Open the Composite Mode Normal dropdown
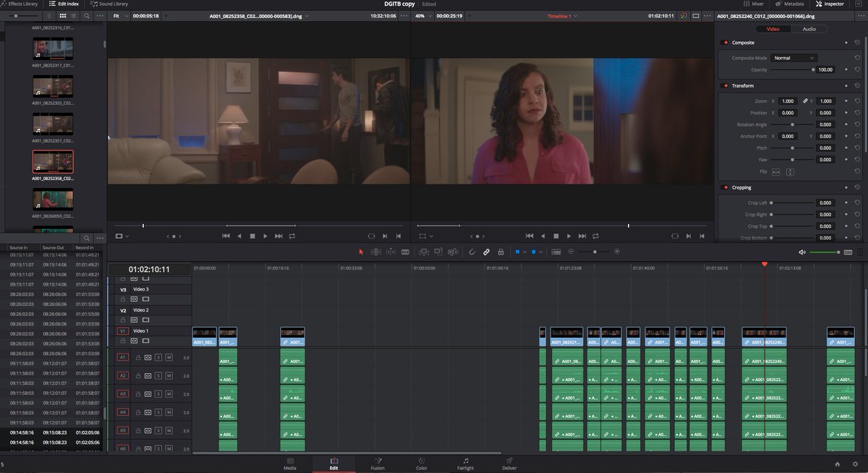 [793, 58]
